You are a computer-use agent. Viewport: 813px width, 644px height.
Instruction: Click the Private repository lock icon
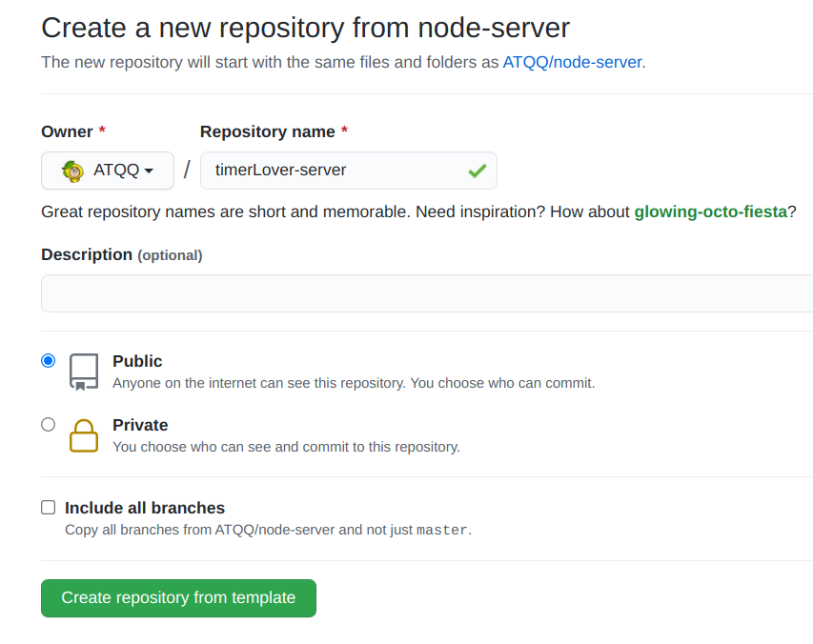tap(84, 435)
